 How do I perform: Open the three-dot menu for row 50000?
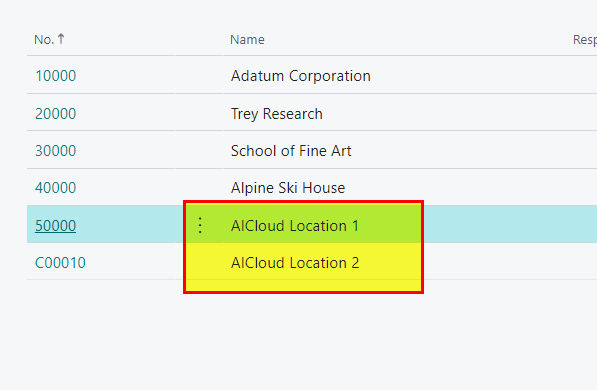click(x=200, y=225)
